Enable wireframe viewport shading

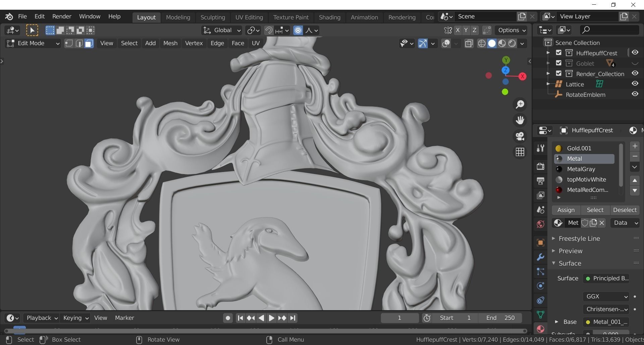(482, 44)
